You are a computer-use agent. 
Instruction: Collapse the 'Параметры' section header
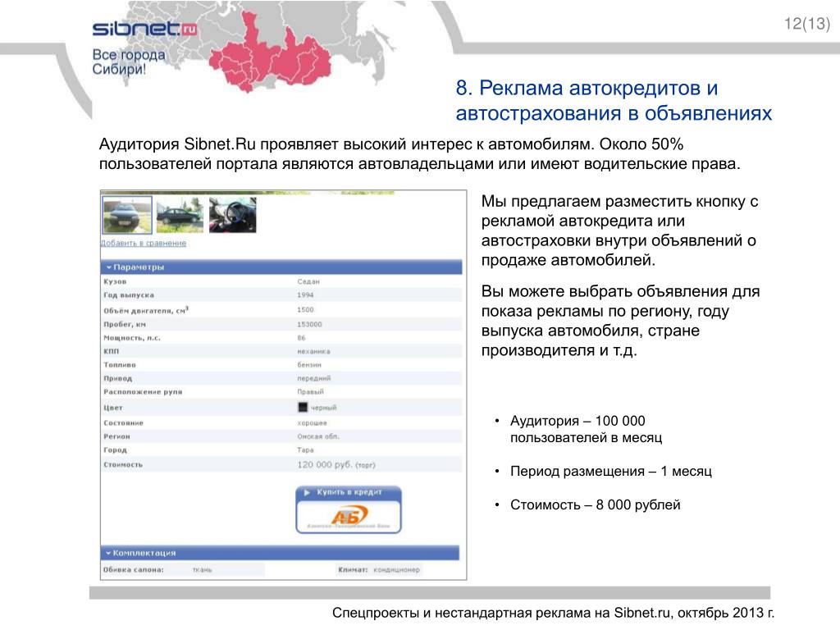tap(281, 267)
